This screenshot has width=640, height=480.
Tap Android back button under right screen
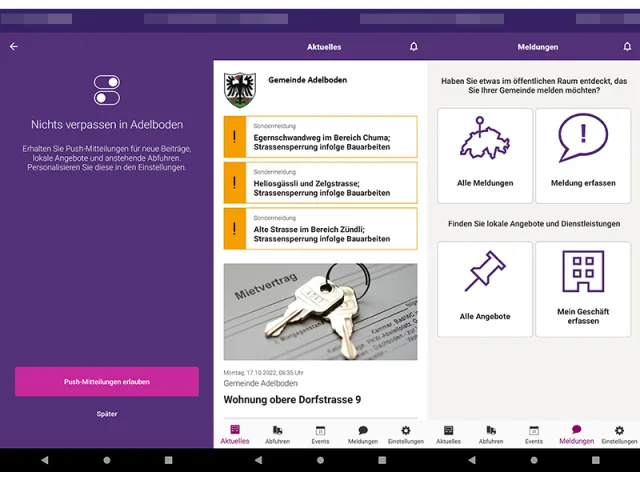pyautogui.click(x=472, y=460)
